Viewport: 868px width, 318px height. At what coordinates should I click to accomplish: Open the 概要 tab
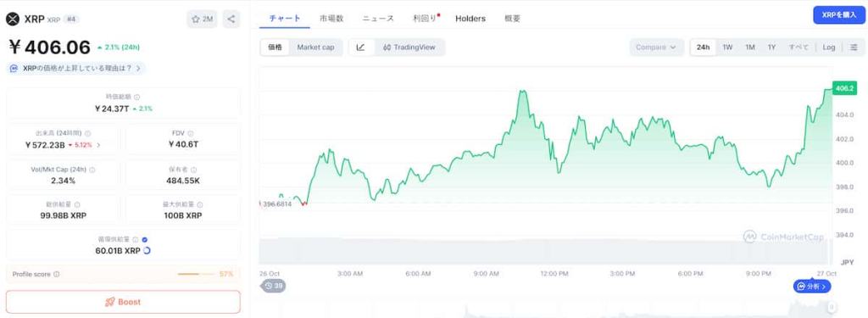click(512, 19)
